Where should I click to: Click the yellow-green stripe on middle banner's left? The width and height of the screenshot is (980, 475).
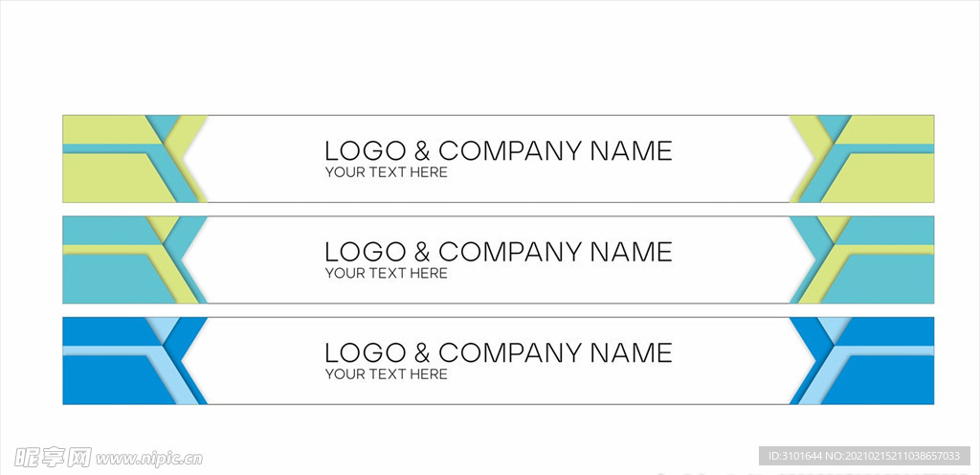click(x=107, y=249)
